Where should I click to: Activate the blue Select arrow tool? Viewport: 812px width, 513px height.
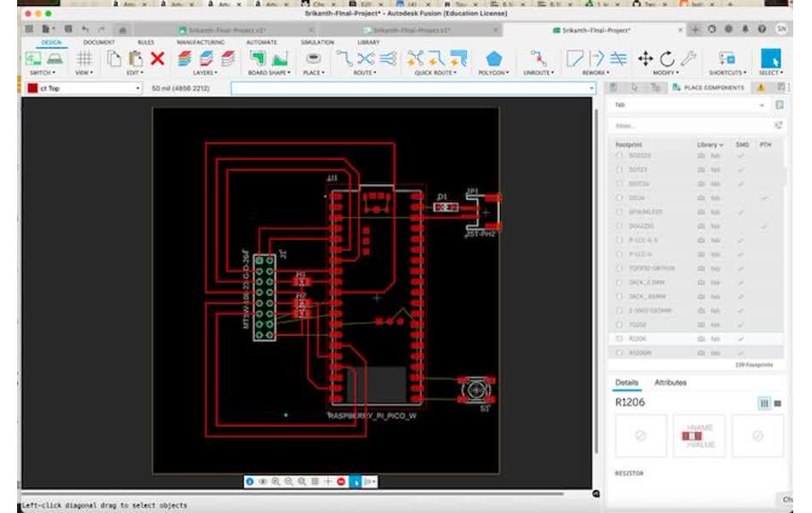pyautogui.click(x=770, y=59)
